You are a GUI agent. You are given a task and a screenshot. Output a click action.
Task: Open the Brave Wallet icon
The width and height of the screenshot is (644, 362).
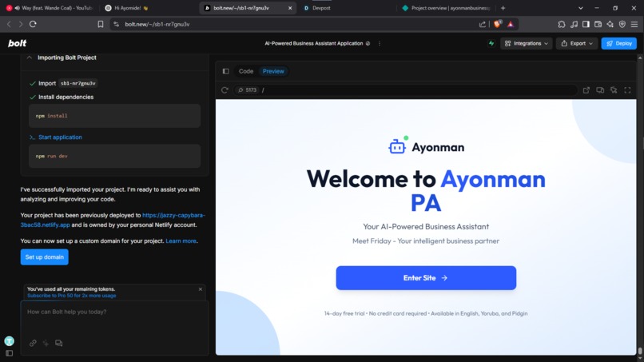pyautogui.click(x=598, y=24)
